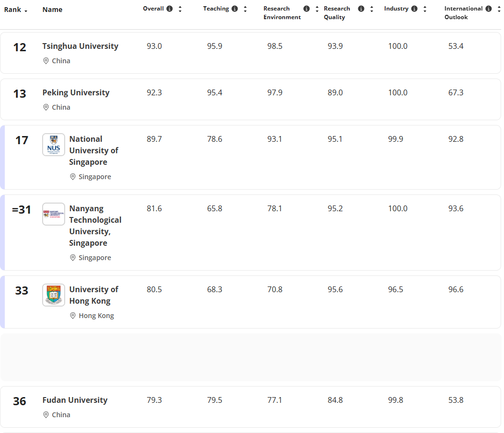This screenshot has height=433, width=504.
Task: Click the International Outlook header label
Action: (x=463, y=13)
